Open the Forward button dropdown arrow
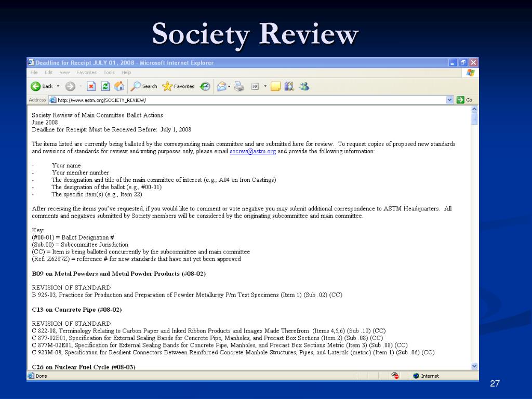This screenshot has width=532, height=399. tap(81, 87)
